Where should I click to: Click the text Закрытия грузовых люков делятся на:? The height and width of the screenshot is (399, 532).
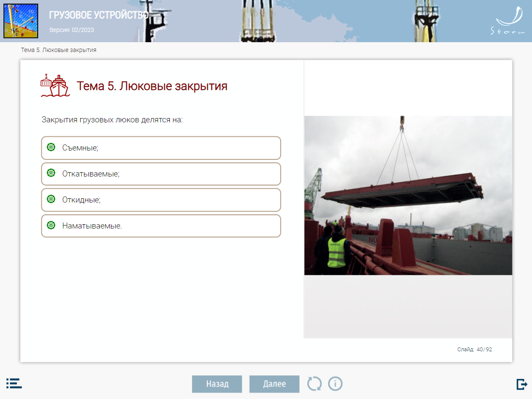(112, 120)
